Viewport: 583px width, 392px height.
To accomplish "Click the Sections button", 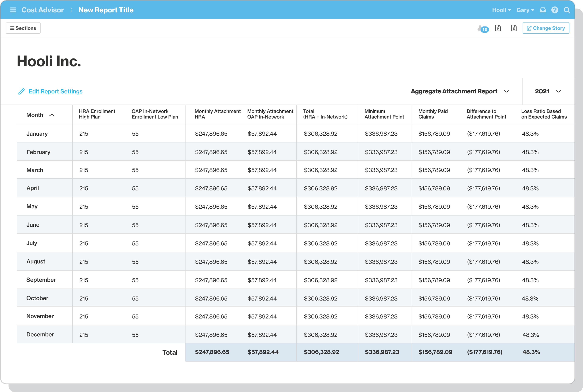I will [x=23, y=28].
